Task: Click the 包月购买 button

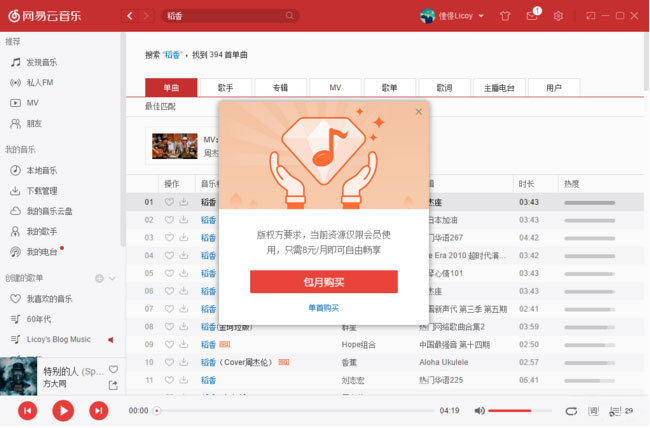Action: pos(324,282)
